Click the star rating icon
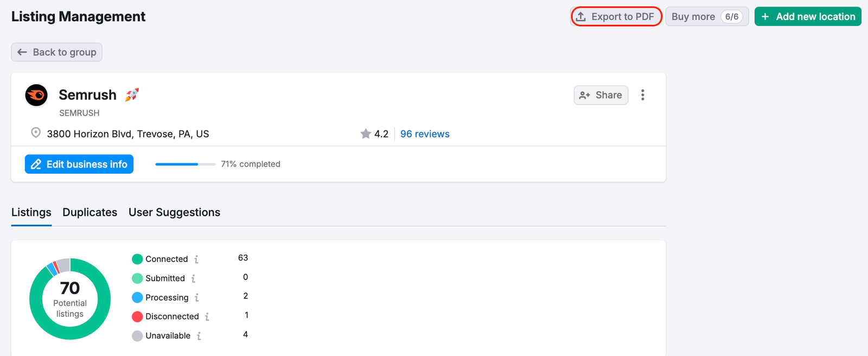This screenshot has width=868, height=356. coord(366,133)
